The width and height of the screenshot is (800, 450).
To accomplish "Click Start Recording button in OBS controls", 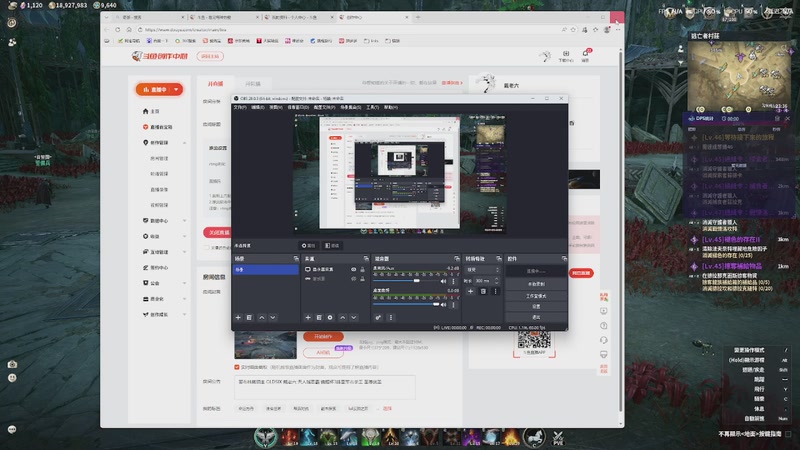I will (536, 284).
